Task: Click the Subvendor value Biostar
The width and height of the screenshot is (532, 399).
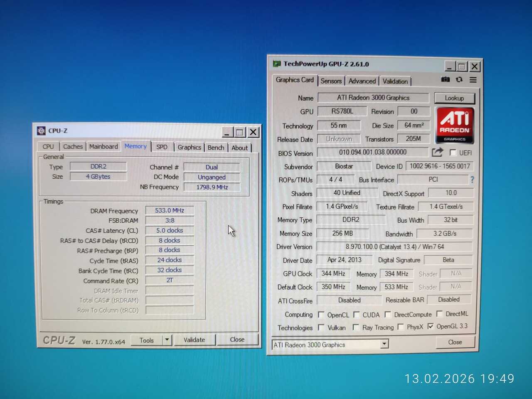Action: point(344,166)
